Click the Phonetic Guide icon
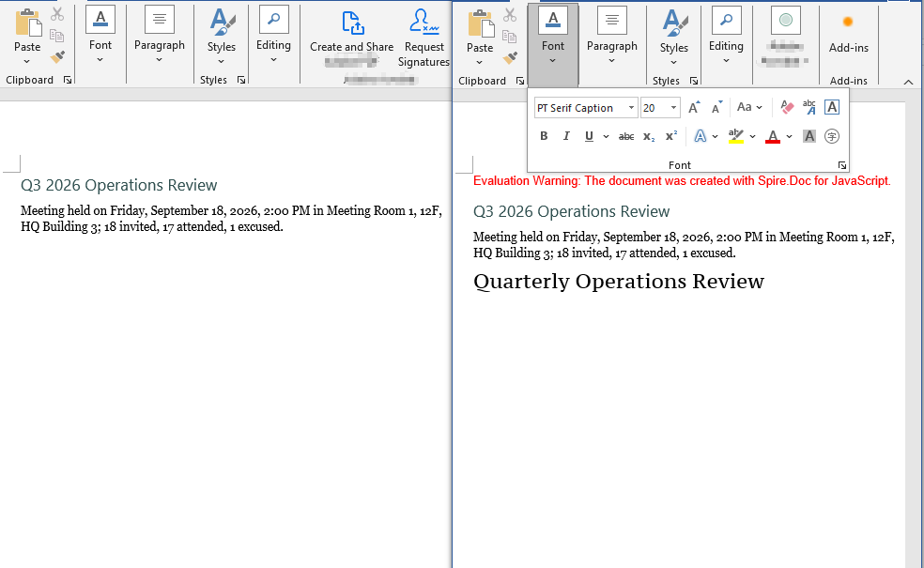Image resolution: width=924 pixels, height=568 pixels. point(809,107)
